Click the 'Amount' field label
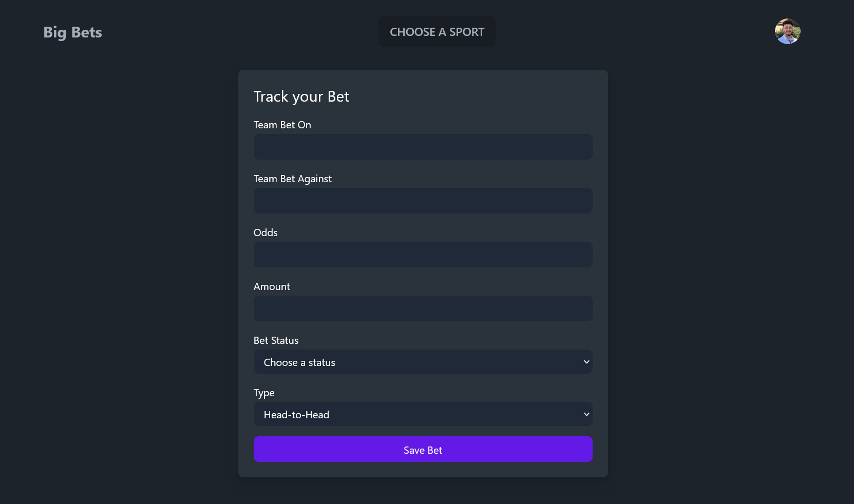854x504 pixels. [x=272, y=286]
